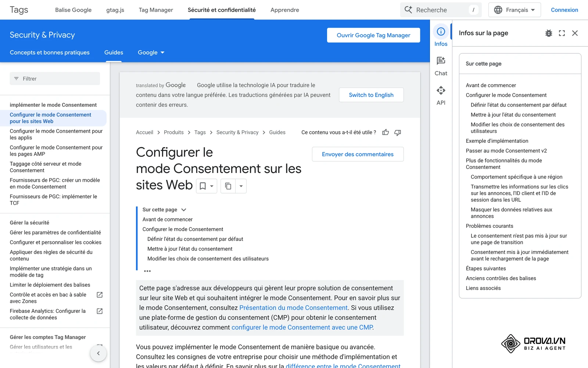Image resolution: width=588 pixels, height=368 pixels.
Task: Click the Connexion sign-in link
Action: (x=564, y=10)
